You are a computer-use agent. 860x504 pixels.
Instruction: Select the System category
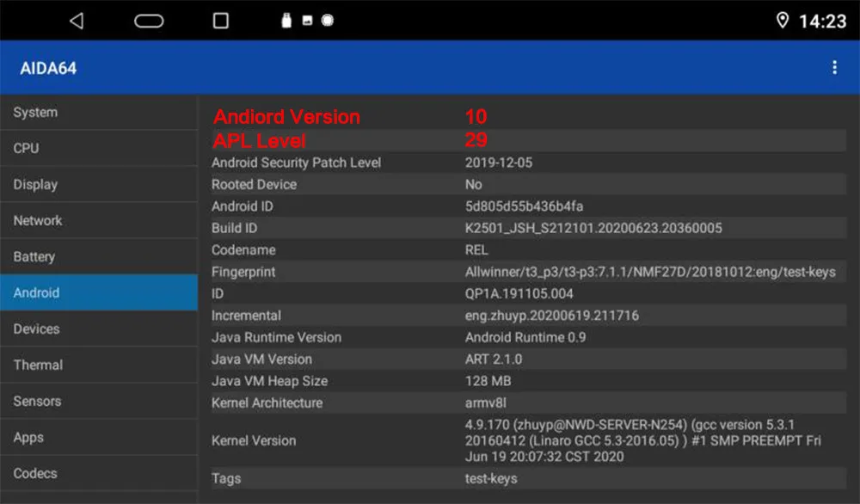[x=99, y=113]
